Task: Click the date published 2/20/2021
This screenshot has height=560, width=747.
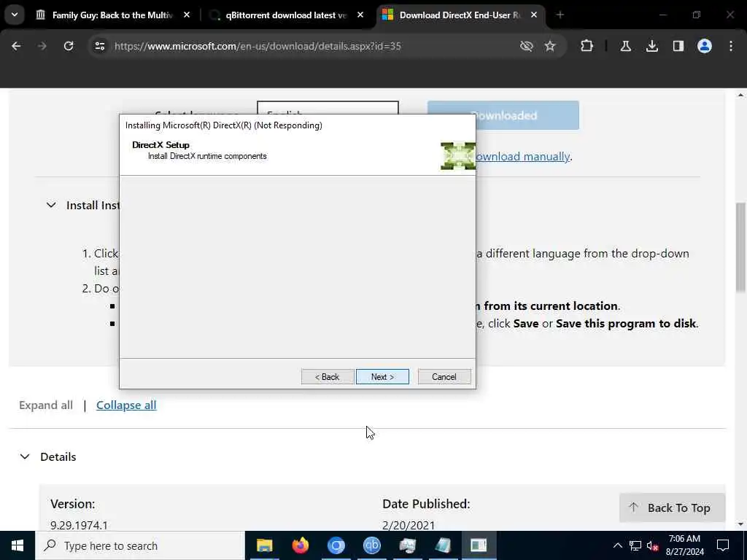Action: pyautogui.click(x=409, y=525)
